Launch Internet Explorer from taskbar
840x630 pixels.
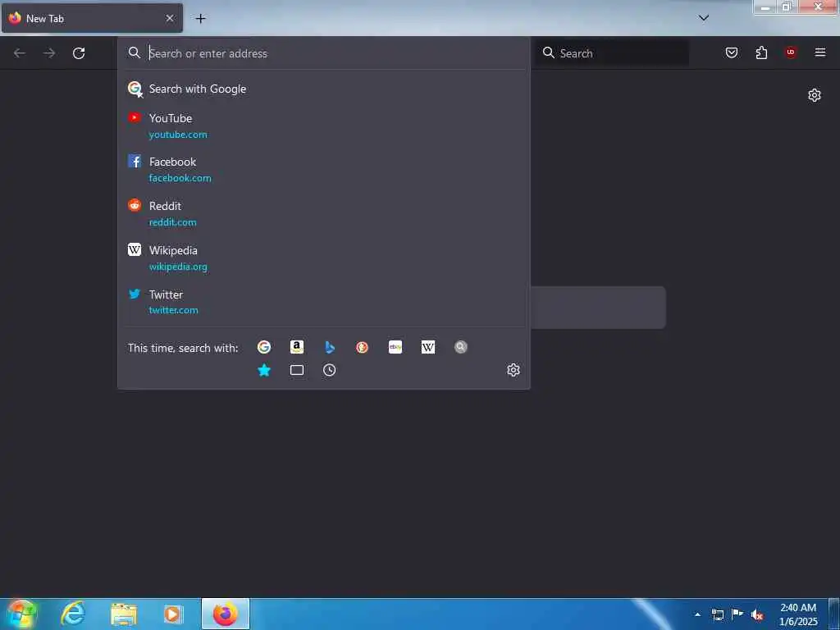pos(73,614)
